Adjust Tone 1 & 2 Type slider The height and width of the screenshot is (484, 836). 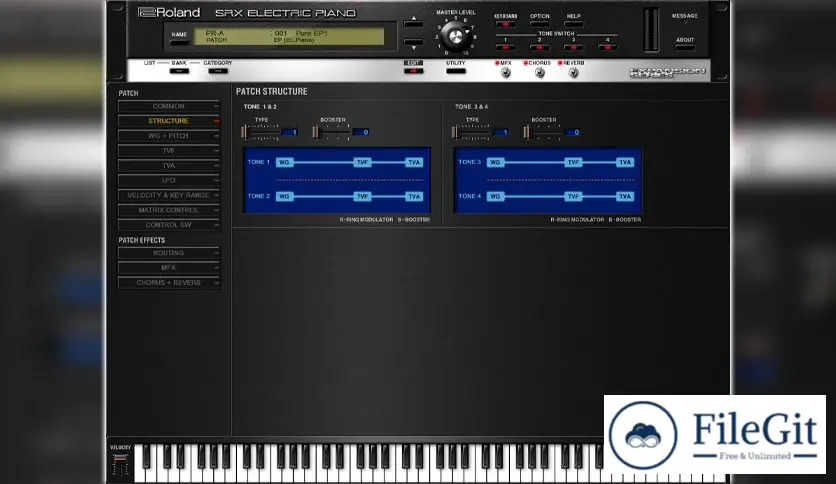point(244,132)
